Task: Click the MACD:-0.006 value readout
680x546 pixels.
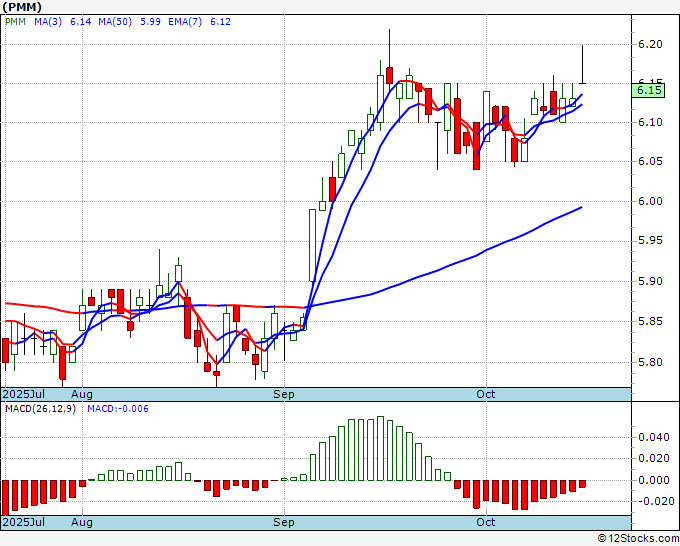Action: pos(118,409)
